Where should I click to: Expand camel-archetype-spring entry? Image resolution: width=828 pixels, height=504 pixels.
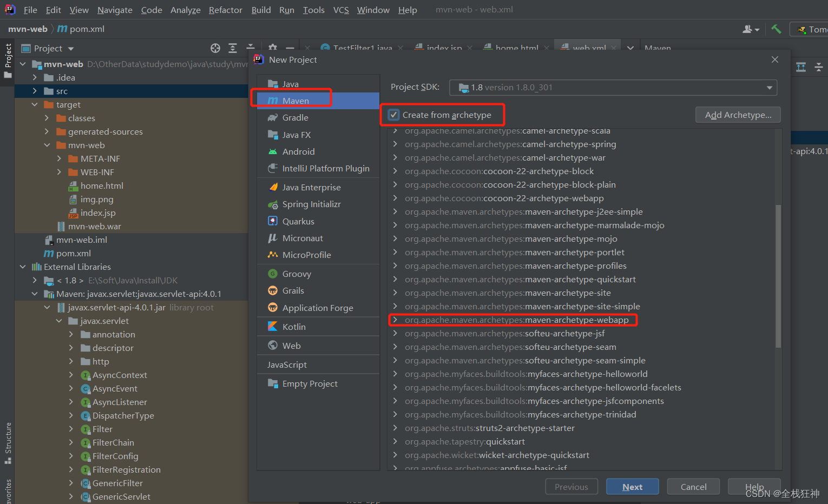[395, 144]
